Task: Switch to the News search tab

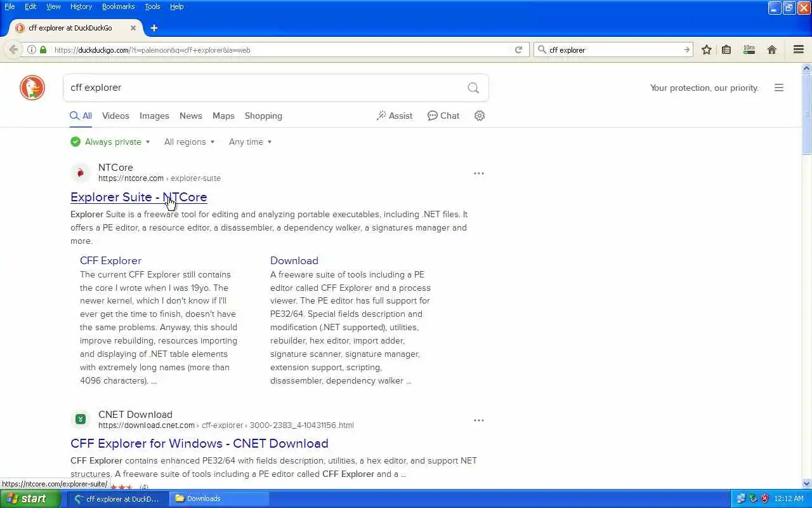Action: 190,116
